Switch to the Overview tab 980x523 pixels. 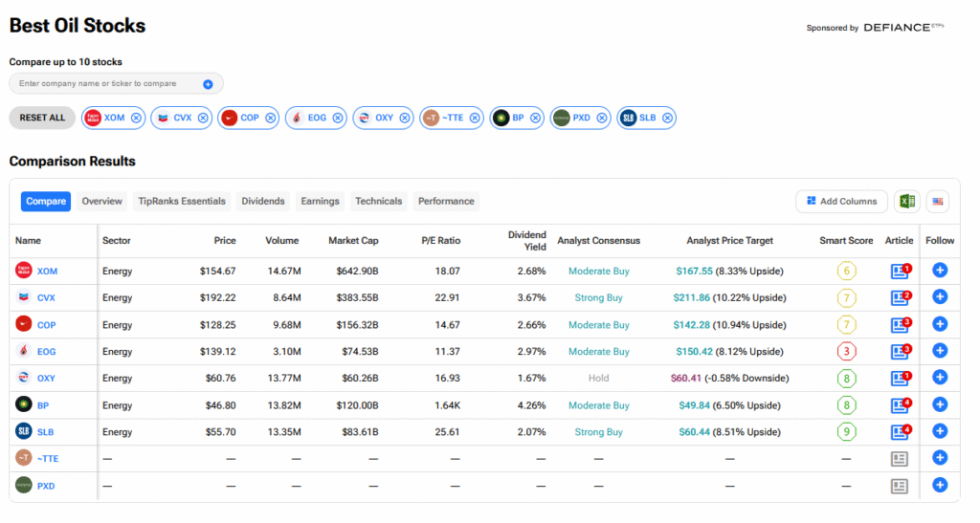click(x=101, y=202)
